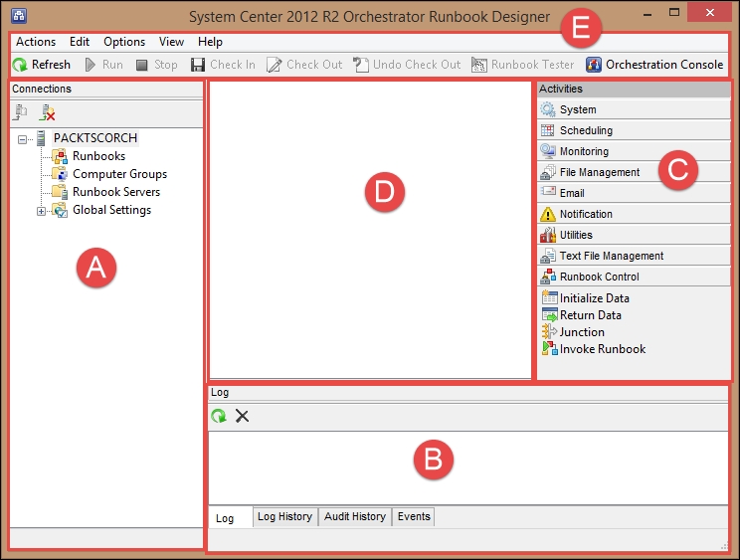Screen dimensions: 740x560
Task: Expand the Notification activities category
Action: coord(634,214)
